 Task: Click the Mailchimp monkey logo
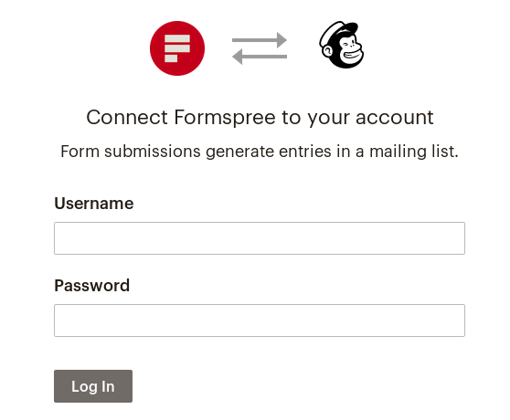(x=341, y=45)
